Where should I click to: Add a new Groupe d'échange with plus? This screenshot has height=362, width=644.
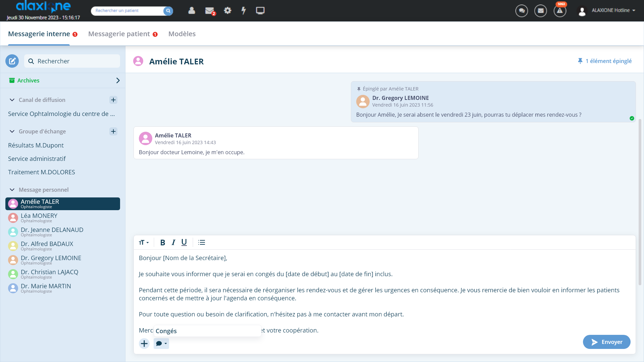113,131
